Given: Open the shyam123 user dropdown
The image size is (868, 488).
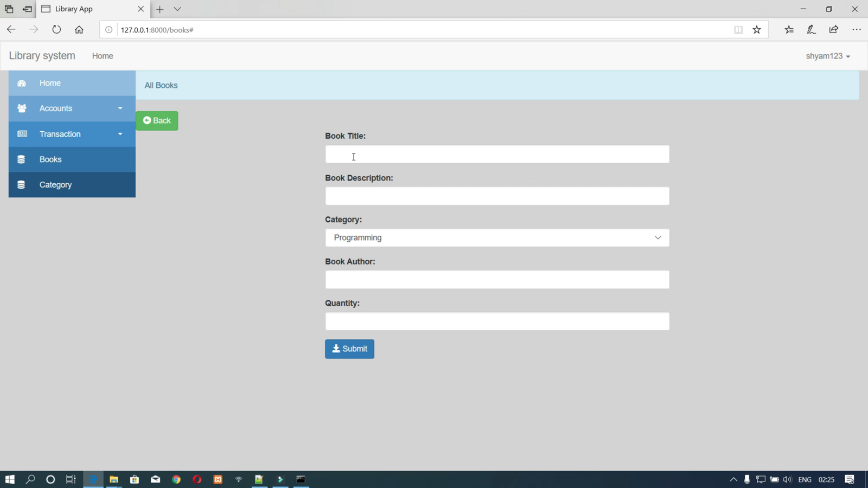Looking at the screenshot, I should [827, 56].
